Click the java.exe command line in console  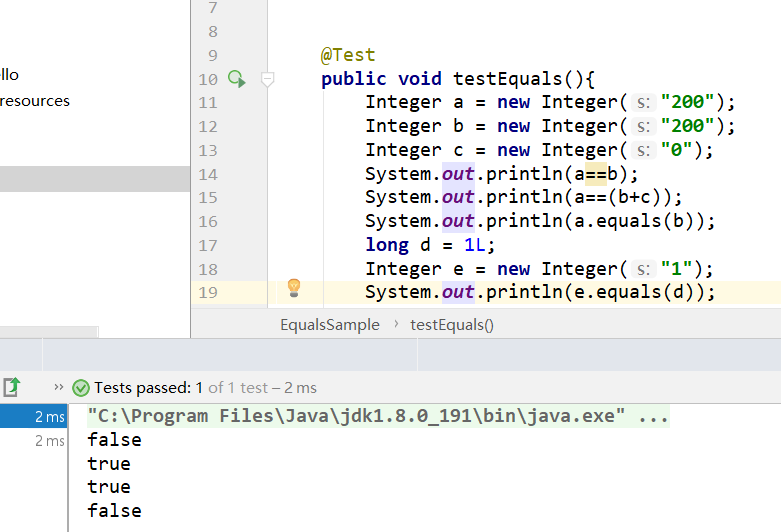[x=378, y=415]
